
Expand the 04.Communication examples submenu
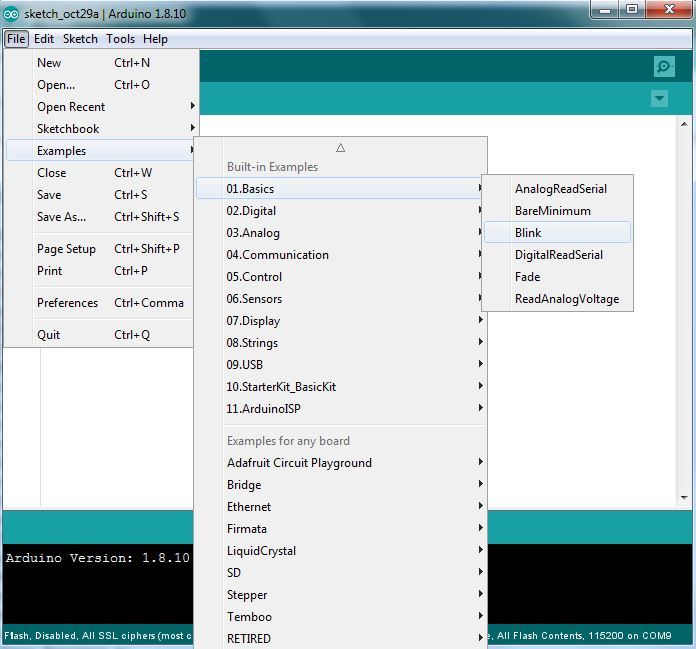point(340,255)
